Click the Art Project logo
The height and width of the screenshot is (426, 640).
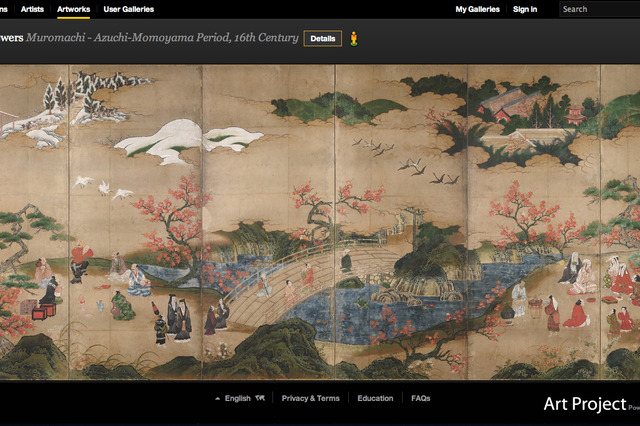[585, 404]
